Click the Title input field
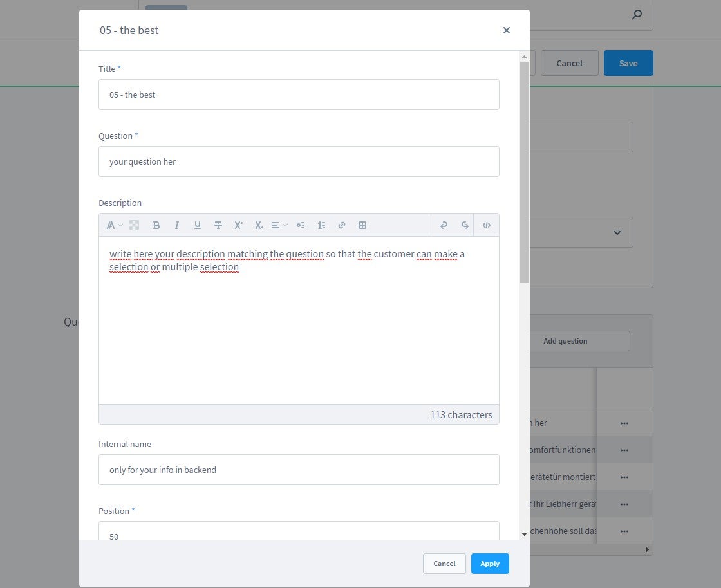Image resolution: width=721 pixels, height=588 pixels. [299, 95]
